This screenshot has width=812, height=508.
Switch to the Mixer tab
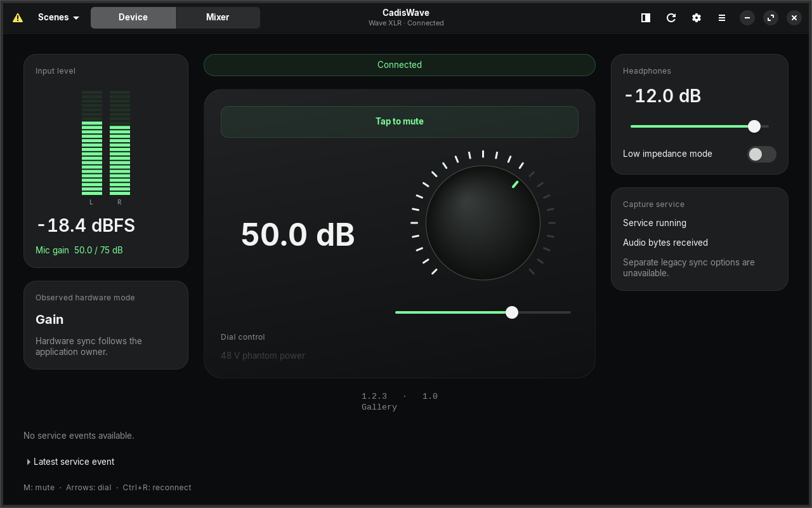pyautogui.click(x=218, y=18)
